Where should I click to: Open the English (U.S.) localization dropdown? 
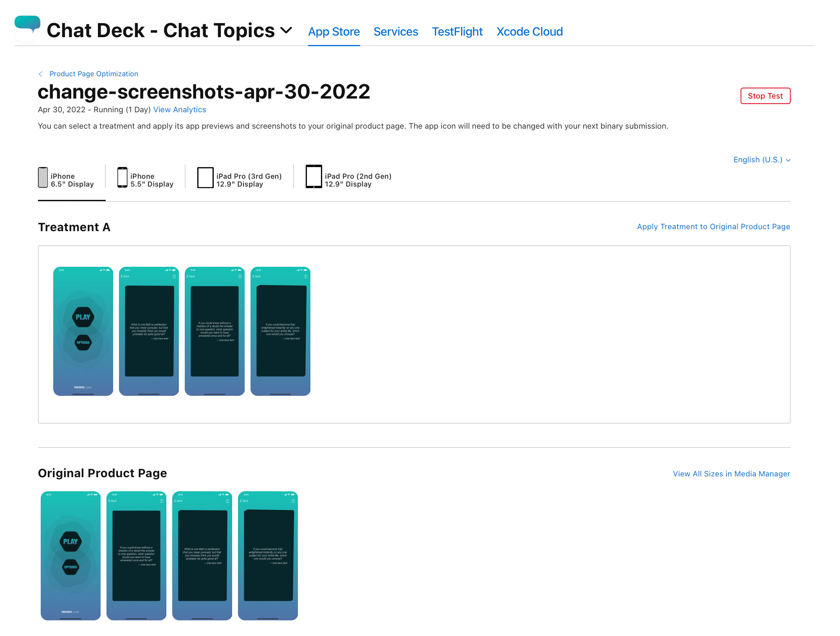pyautogui.click(x=758, y=160)
